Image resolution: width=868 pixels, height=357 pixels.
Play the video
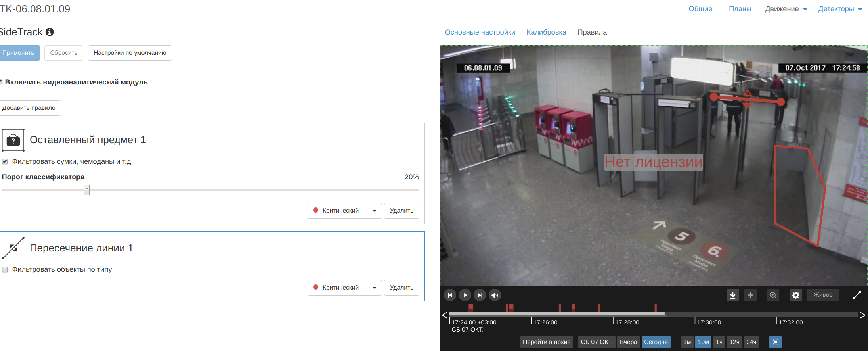tap(465, 295)
